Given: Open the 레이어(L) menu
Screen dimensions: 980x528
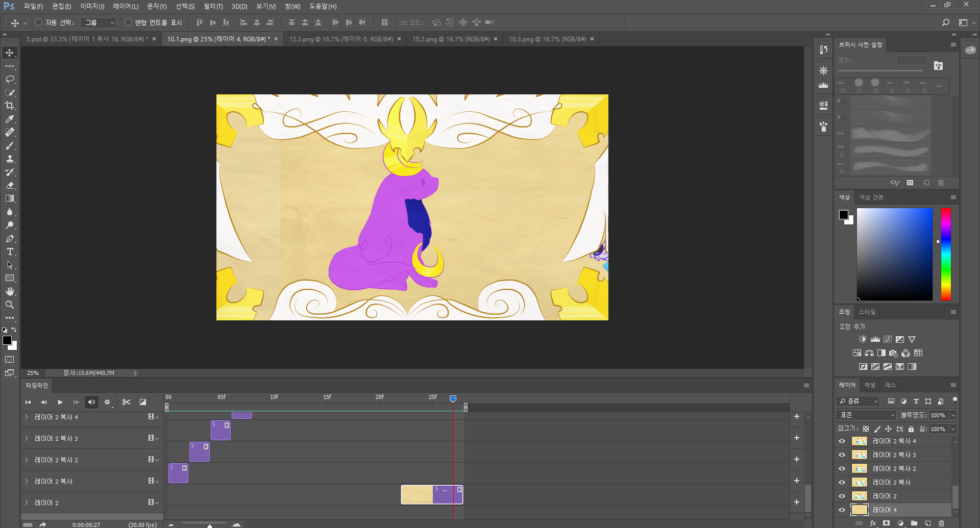Looking at the screenshot, I should [x=126, y=7].
